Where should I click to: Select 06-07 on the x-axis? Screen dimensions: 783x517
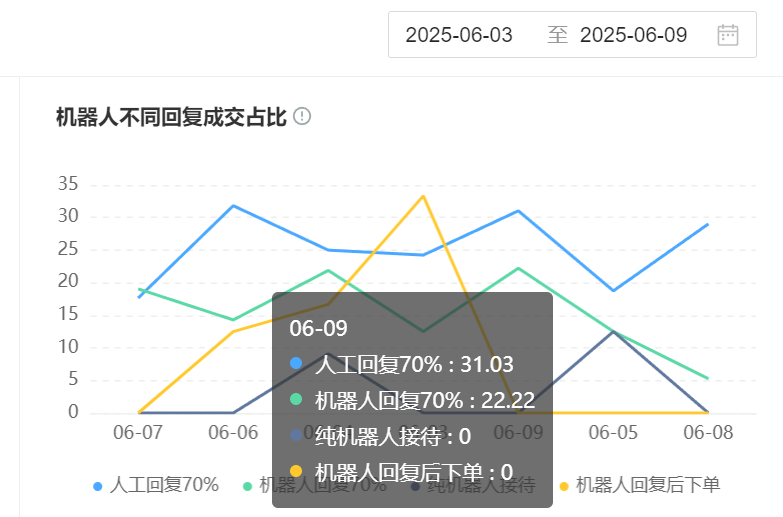[138, 433]
